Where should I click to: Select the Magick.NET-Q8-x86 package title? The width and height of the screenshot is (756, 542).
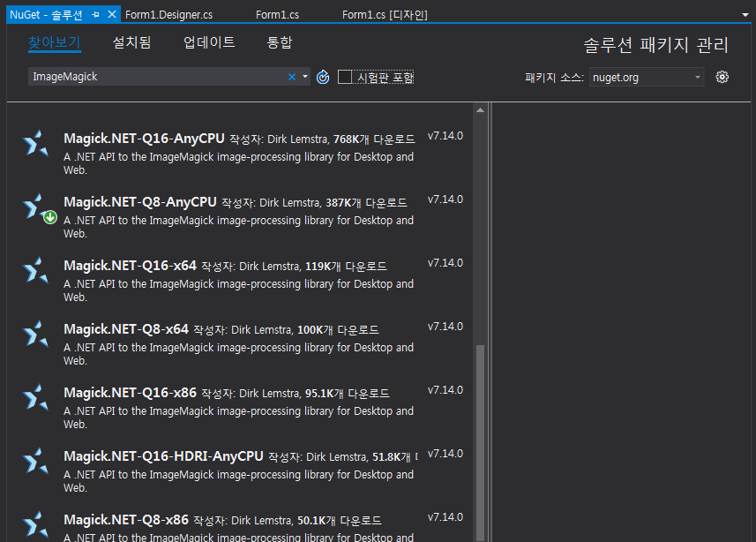126,520
